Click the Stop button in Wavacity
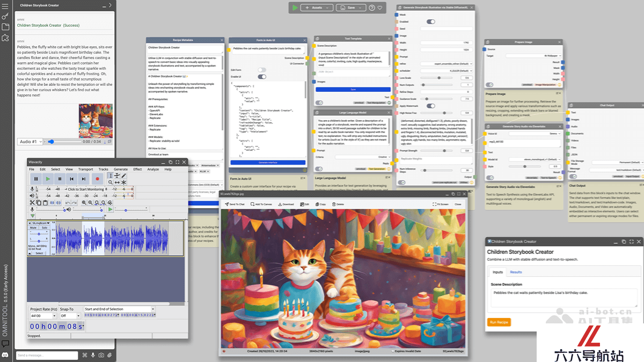The height and width of the screenshot is (362, 644). [60, 179]
